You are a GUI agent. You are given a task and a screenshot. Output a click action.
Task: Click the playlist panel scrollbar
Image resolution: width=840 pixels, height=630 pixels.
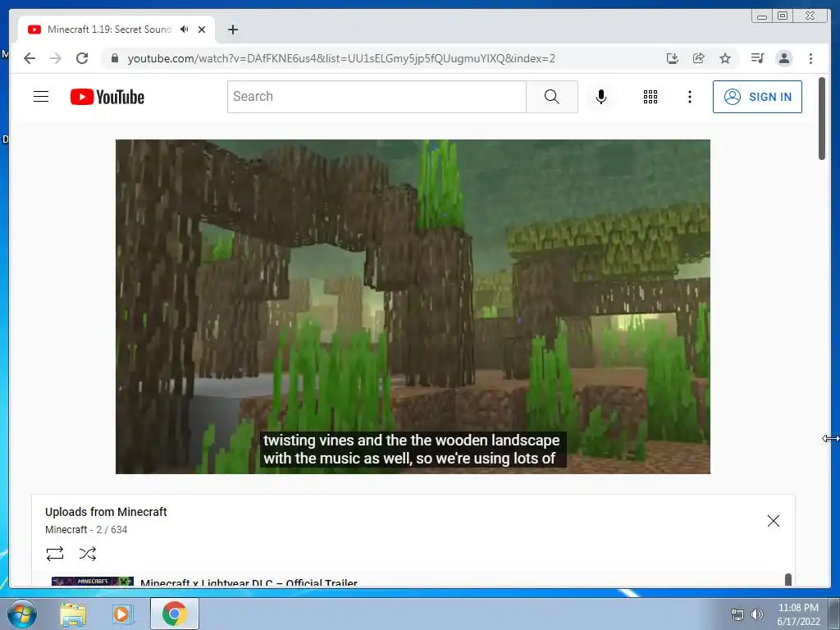click(788, 580)
